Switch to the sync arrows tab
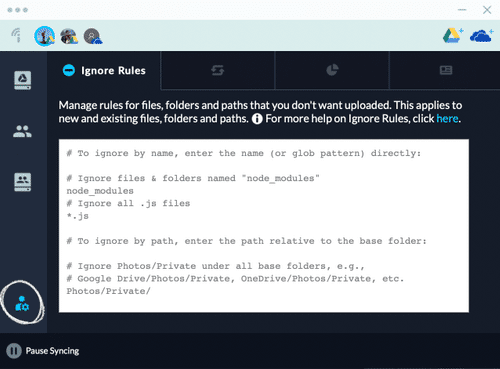This screenshot has height=369, width=500. click(218, 70)
